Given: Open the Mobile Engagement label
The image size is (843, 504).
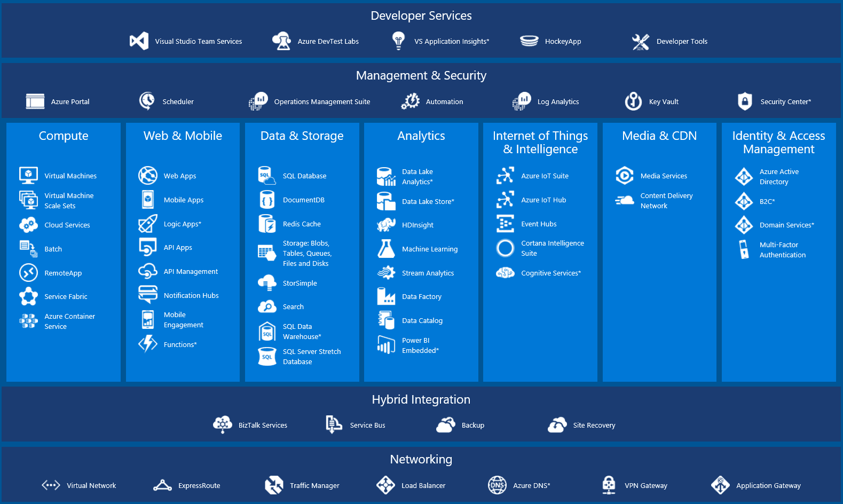Looking at the screenshot, I should 183,320.
